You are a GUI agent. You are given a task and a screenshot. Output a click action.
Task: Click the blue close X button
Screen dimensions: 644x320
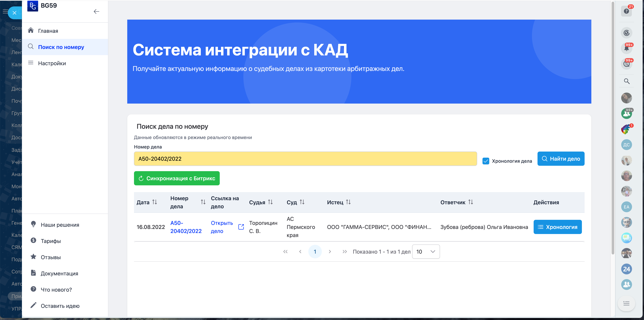[15, 13]
